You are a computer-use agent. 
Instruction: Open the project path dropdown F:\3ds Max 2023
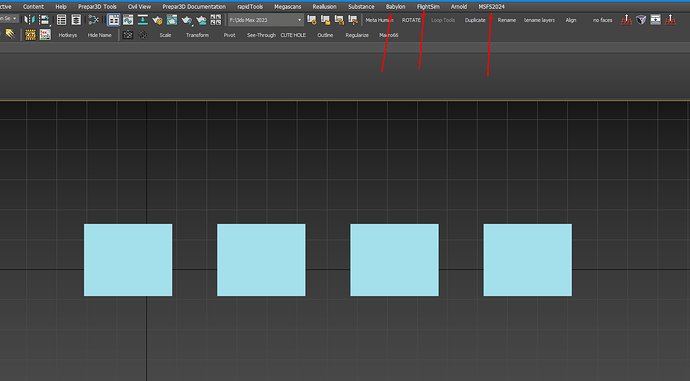(x=265, y=20)
